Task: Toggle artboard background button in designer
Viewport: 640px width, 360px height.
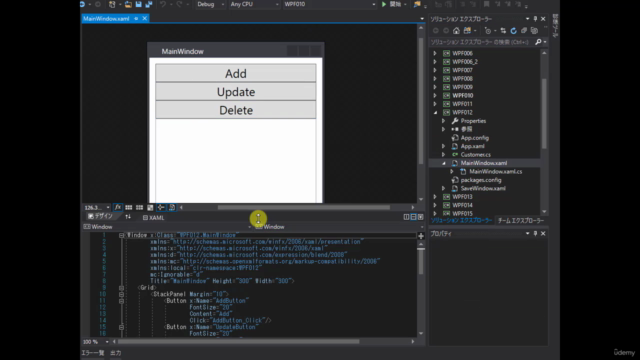Action: click(x=150, y=207)
